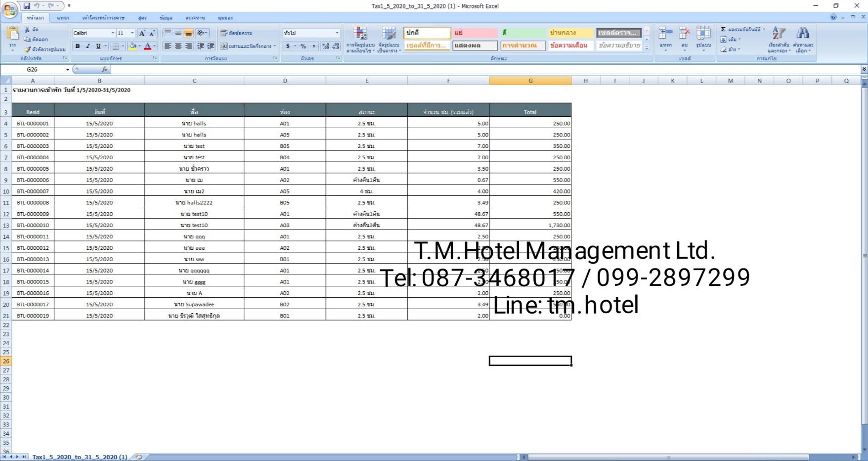Screen dimensions: 868x461
Task: Apply the Normal cell style
Action: point(426,33)
